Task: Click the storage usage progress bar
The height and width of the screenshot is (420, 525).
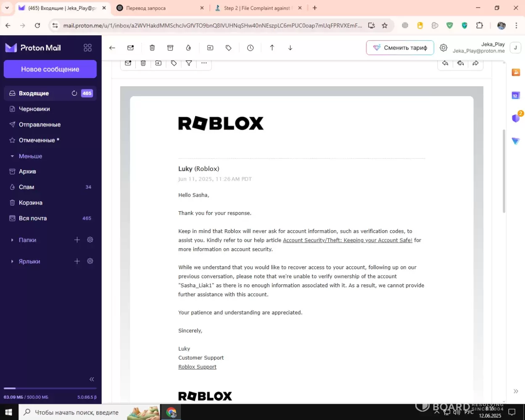Action: (x=50, y=388)
